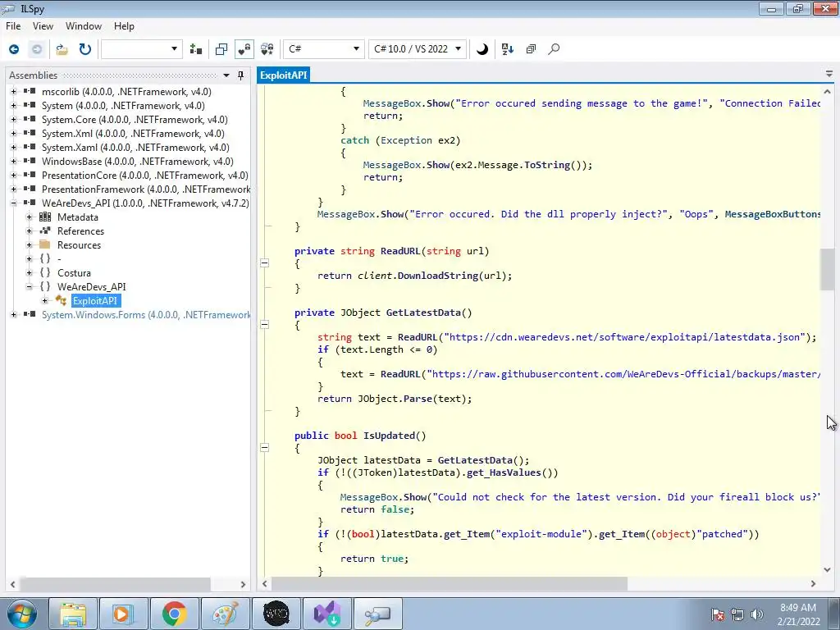
Task: Open the Window menu
Action: point(84,26)
